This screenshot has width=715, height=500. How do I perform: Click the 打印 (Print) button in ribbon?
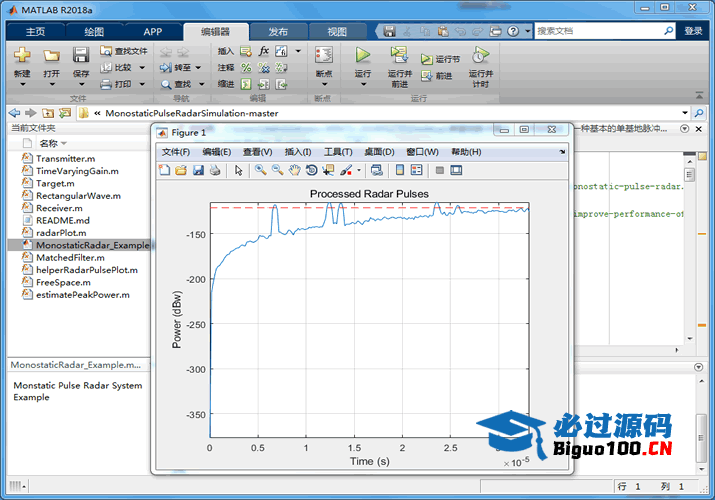coord(117,84)
